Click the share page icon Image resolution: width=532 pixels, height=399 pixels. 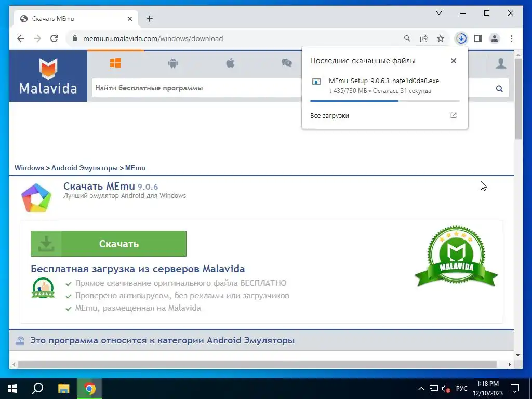point(424,38)
